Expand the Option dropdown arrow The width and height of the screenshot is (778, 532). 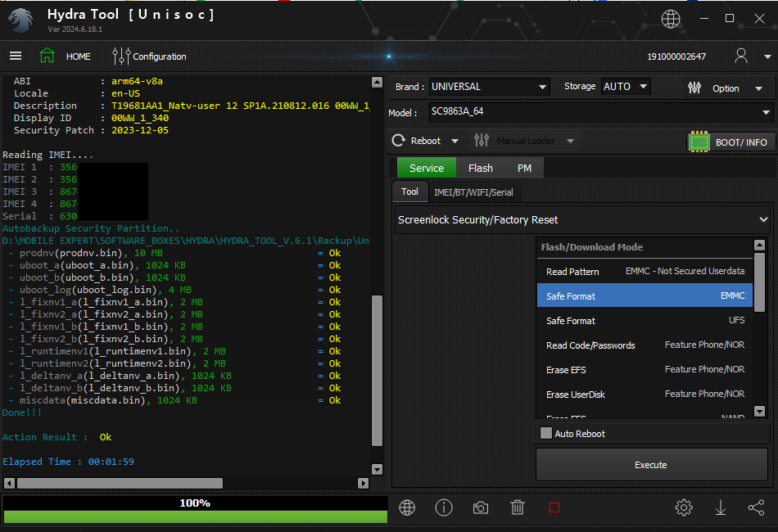758,88
